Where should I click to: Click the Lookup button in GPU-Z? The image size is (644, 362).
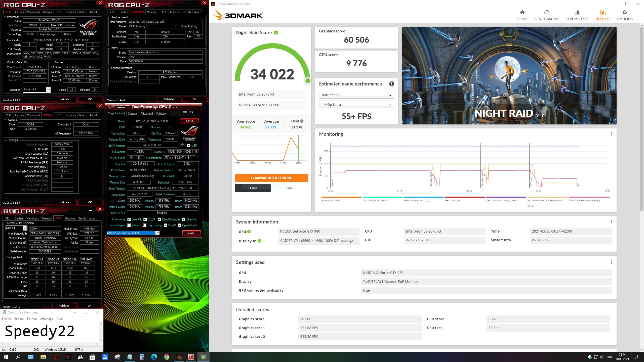point(189,121)
